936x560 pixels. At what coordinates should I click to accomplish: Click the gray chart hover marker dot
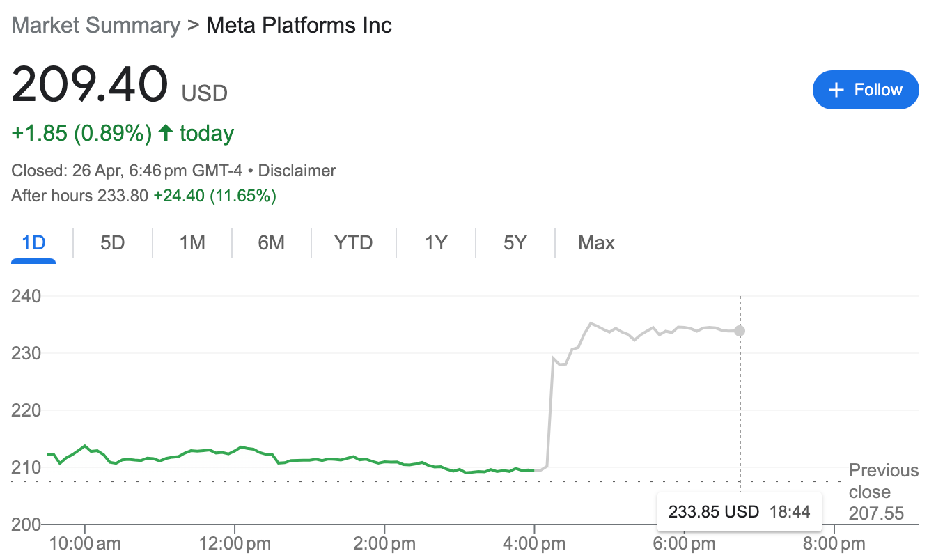pos(740,331)
